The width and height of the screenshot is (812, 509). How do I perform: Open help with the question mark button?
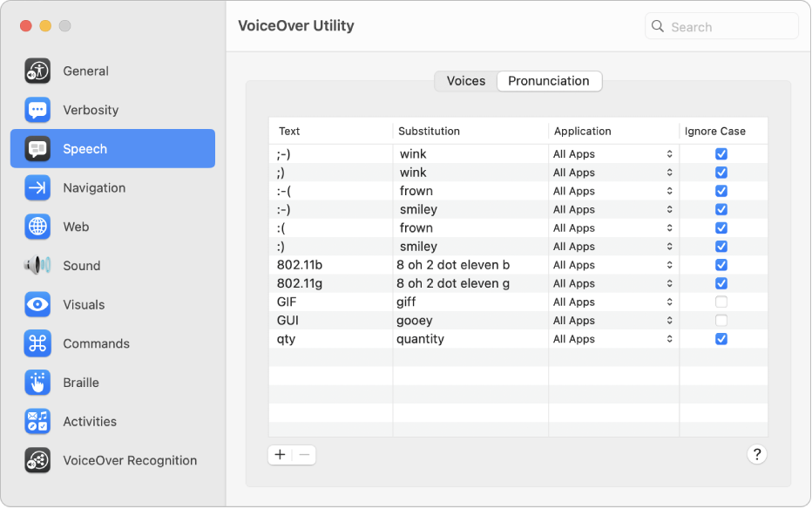click(x=757, y=454)
